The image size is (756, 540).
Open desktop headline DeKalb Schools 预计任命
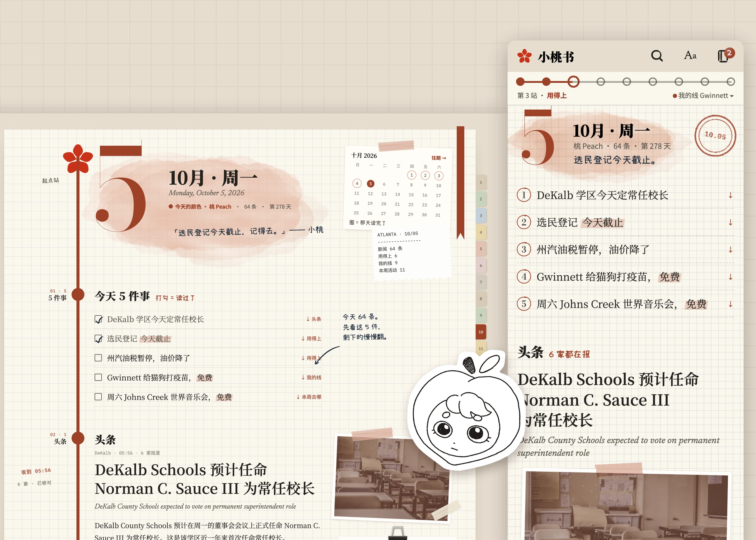tap(204, 479)
